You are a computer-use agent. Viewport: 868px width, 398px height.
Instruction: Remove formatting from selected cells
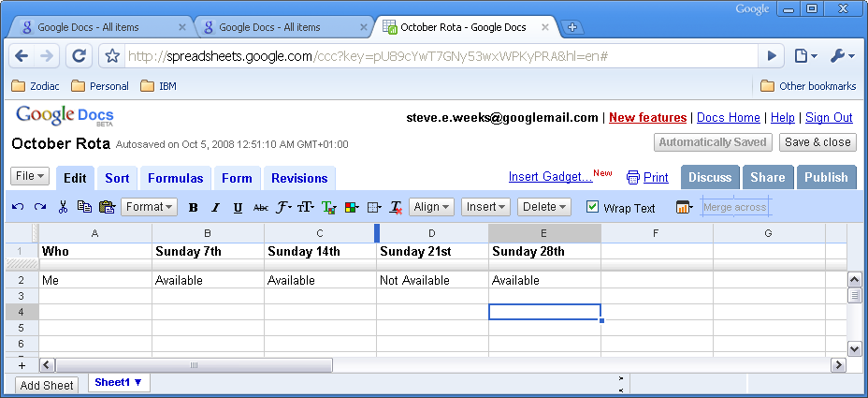point(396,208)
